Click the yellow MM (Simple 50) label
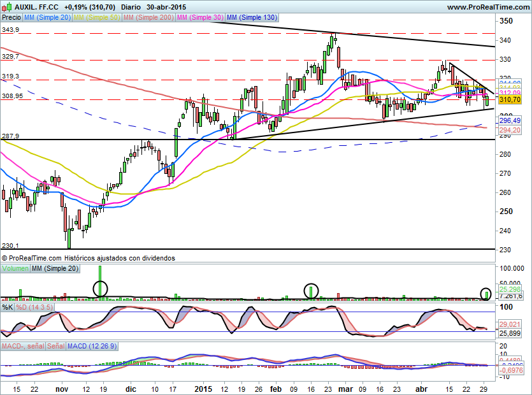Viewport: 532px width, 395px height. [97, 18]
